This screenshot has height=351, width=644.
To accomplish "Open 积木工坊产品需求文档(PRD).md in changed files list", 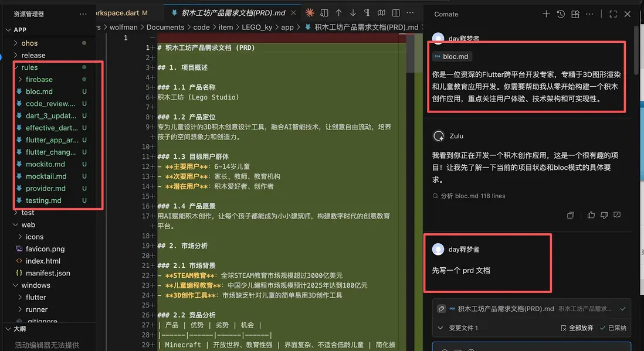I will pyautogui.click(x=506, y=309).
